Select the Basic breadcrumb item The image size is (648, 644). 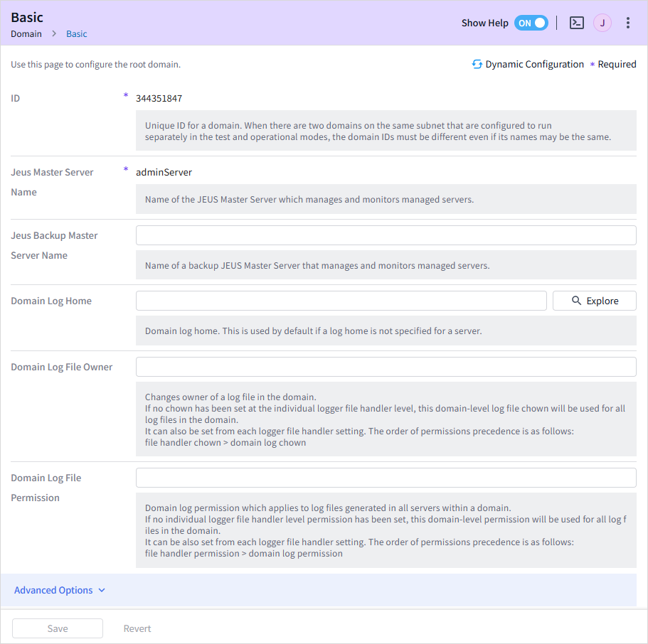(77, 34)
